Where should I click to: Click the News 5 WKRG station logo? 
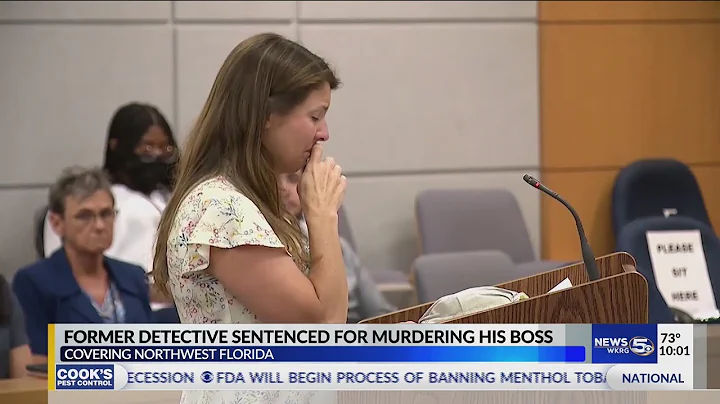(624, 344)
